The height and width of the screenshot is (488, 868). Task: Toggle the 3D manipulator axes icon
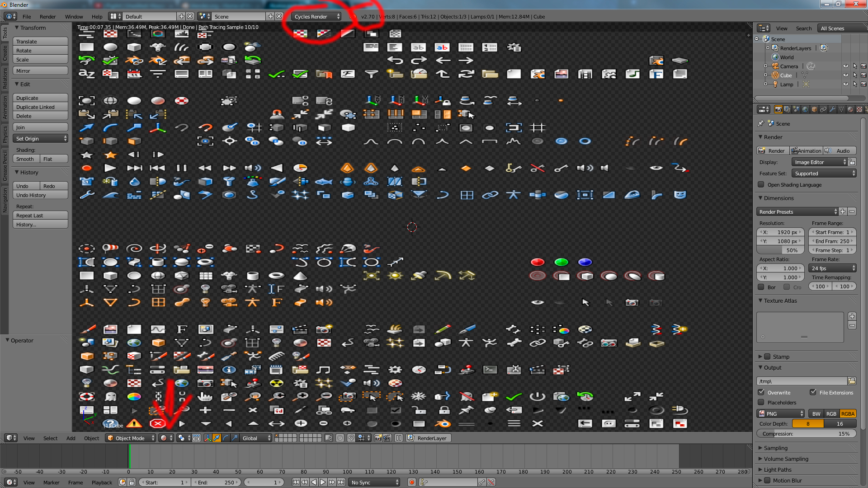click(208, 438)
